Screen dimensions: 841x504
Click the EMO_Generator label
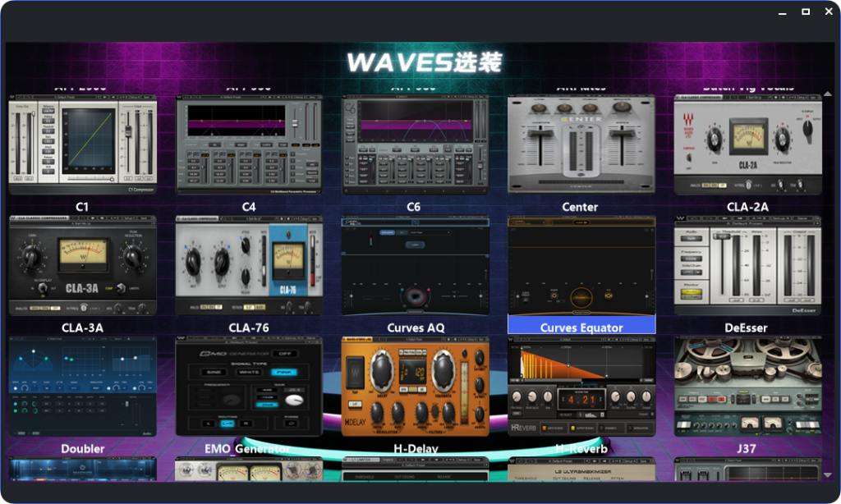point(247,449)
